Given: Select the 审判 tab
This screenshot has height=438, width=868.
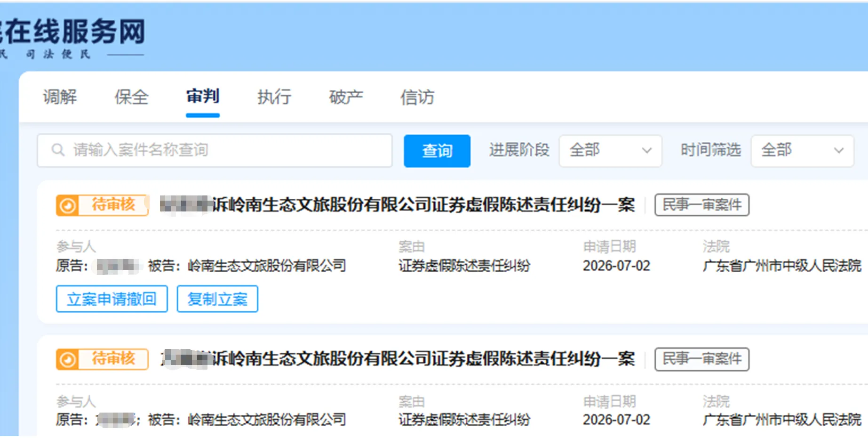Looking at the screenshot, I should (x=203, y=97).
